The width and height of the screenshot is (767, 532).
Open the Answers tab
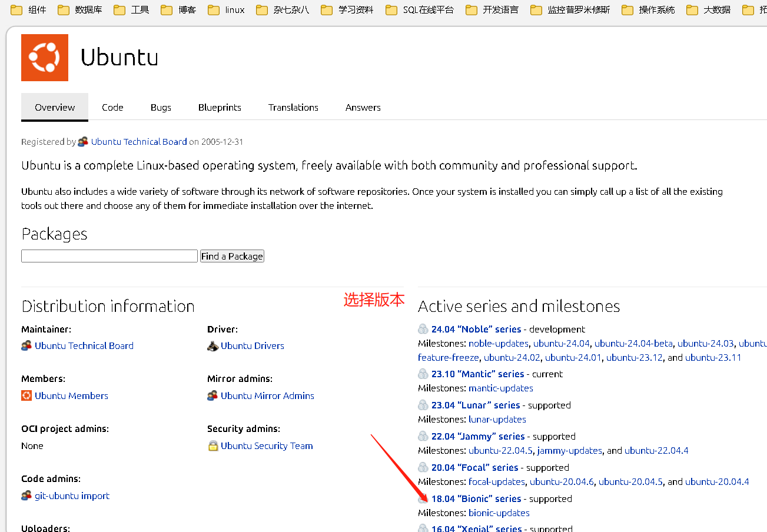[363, 107]
